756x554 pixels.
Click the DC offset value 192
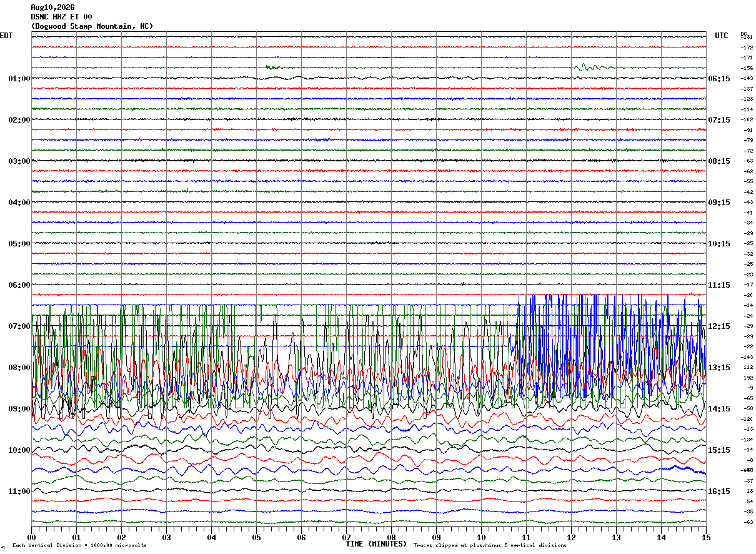[x=748, y=378]
